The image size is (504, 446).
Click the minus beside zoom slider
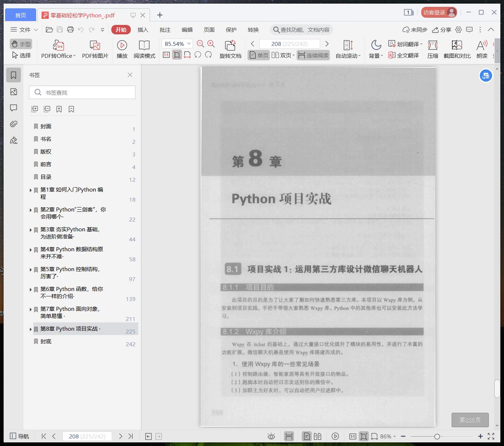(403, 436)
